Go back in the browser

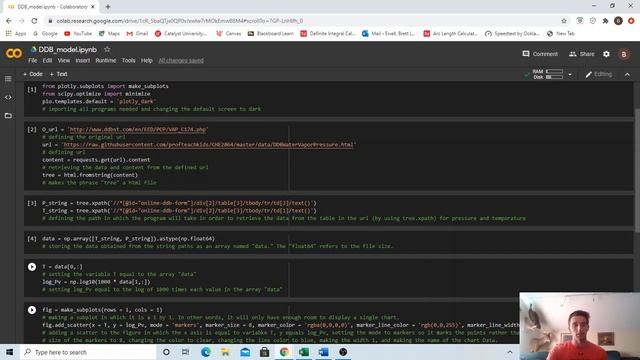tap(9, 21)
